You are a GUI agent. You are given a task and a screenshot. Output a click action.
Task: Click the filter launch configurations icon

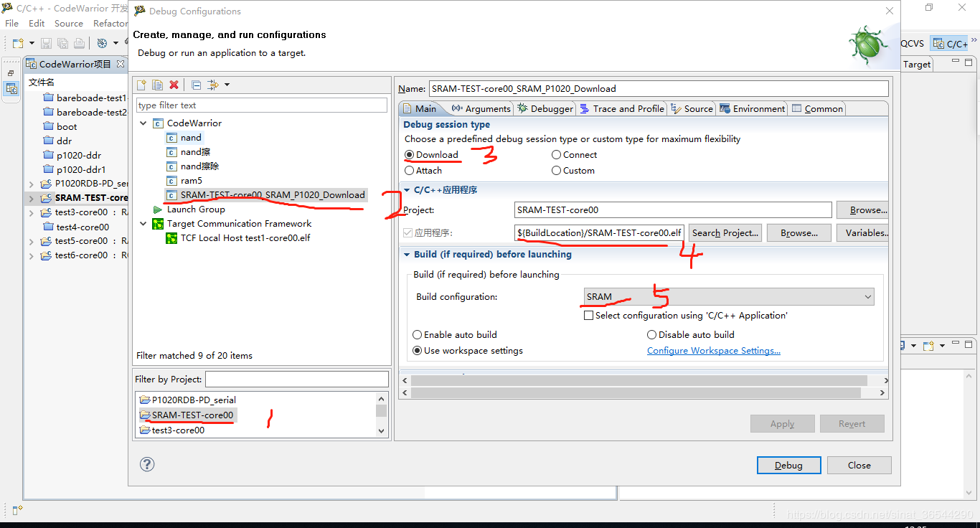(x=213, y=85)
